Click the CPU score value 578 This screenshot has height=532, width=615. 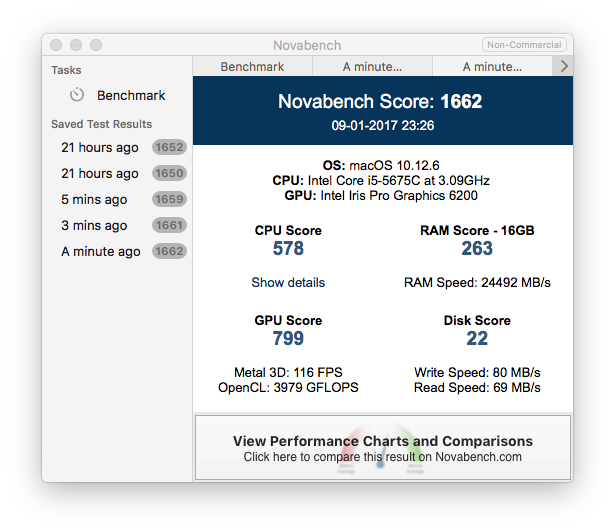[288, 248]
